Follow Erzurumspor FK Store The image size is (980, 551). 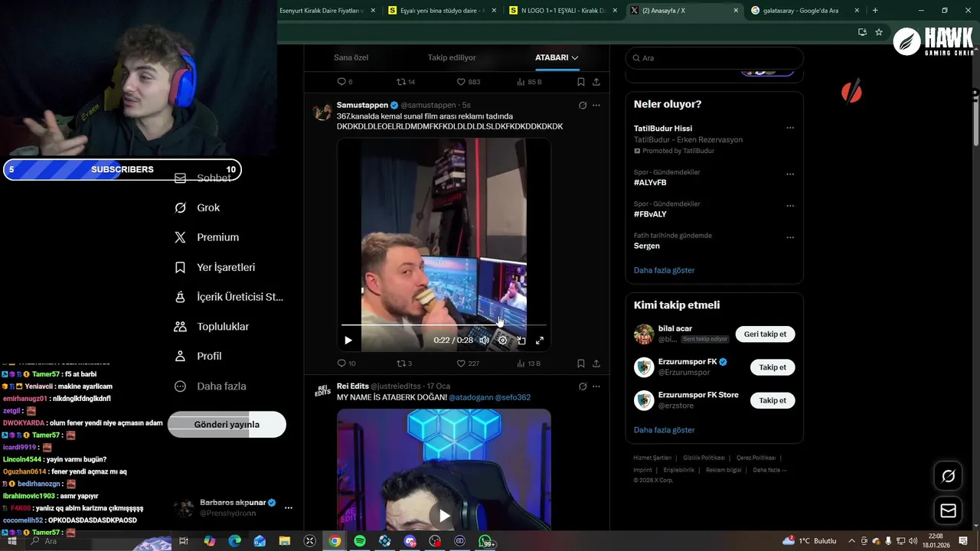pyautogui.click(x=773, y=400)
